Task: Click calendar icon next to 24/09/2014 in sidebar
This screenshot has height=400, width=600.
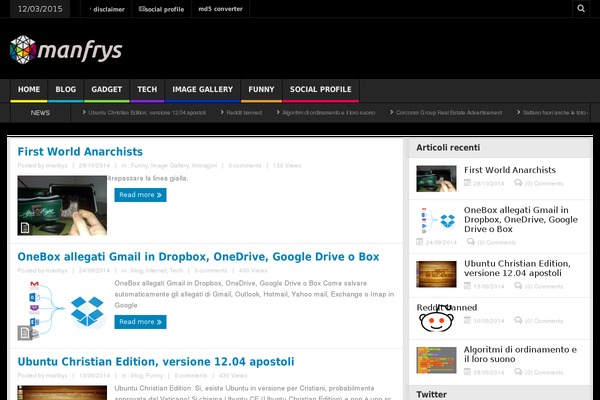Action: [x=420, y=242]
